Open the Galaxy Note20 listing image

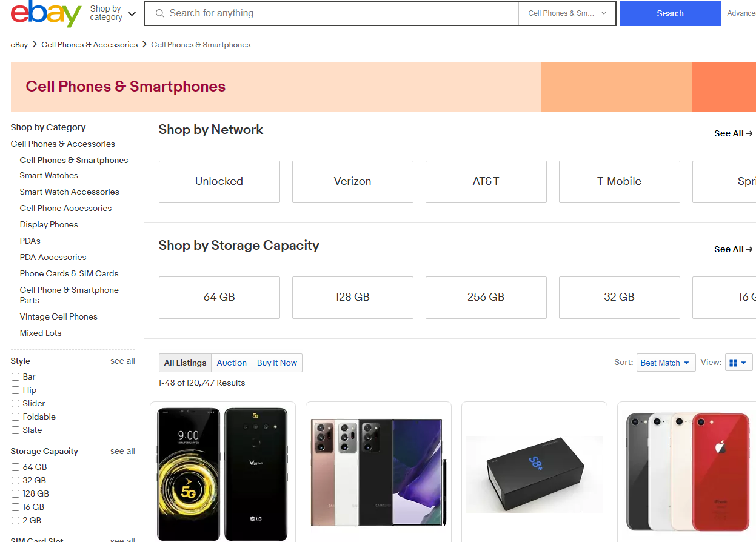(376, 472)
